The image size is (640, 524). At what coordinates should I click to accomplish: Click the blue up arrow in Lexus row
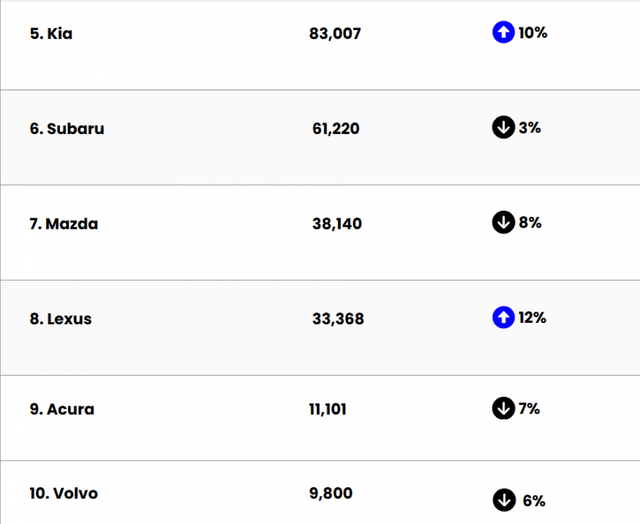[x=503, y=317]
